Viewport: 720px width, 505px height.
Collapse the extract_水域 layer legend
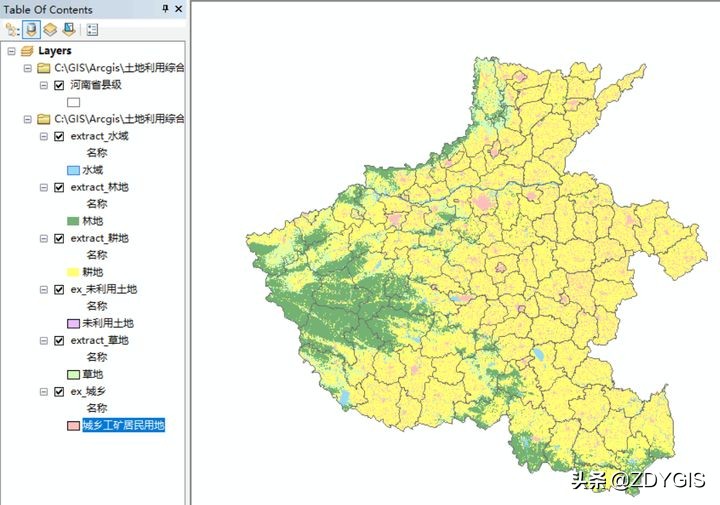44,136
